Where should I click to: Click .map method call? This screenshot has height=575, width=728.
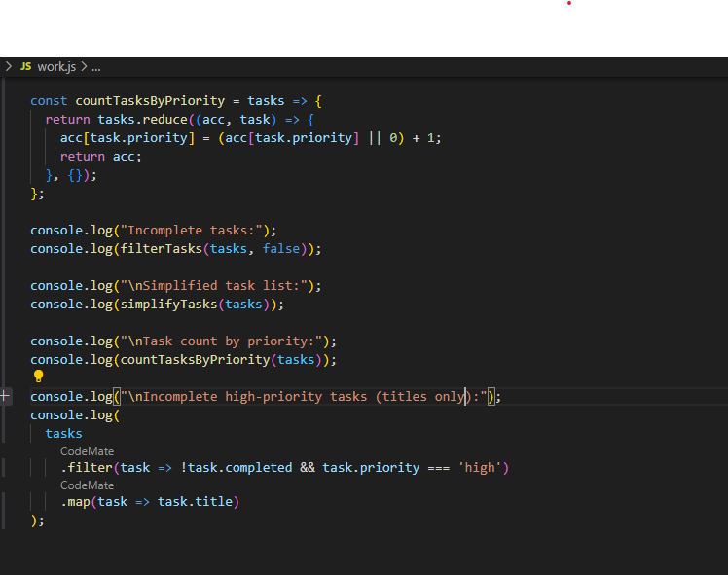coord(75,502)
